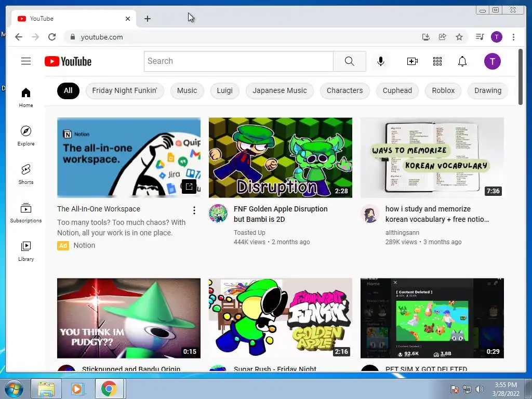532x399 pixels.
Task: Open Explore in the sidebar
Action: coord(26,136)
